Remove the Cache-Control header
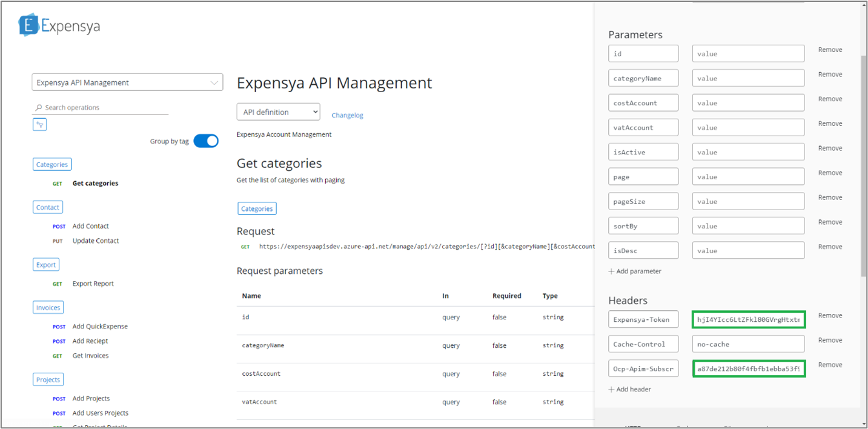Screen dimensions: 868x429 tap(830, 341)
